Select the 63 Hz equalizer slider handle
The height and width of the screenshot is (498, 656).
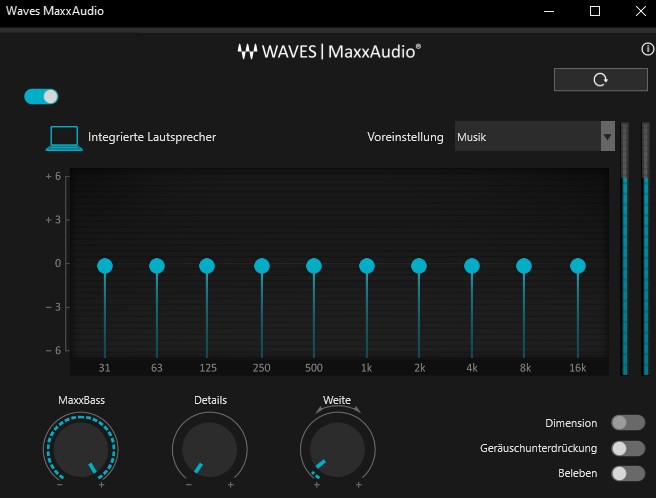tap(157, 266)
